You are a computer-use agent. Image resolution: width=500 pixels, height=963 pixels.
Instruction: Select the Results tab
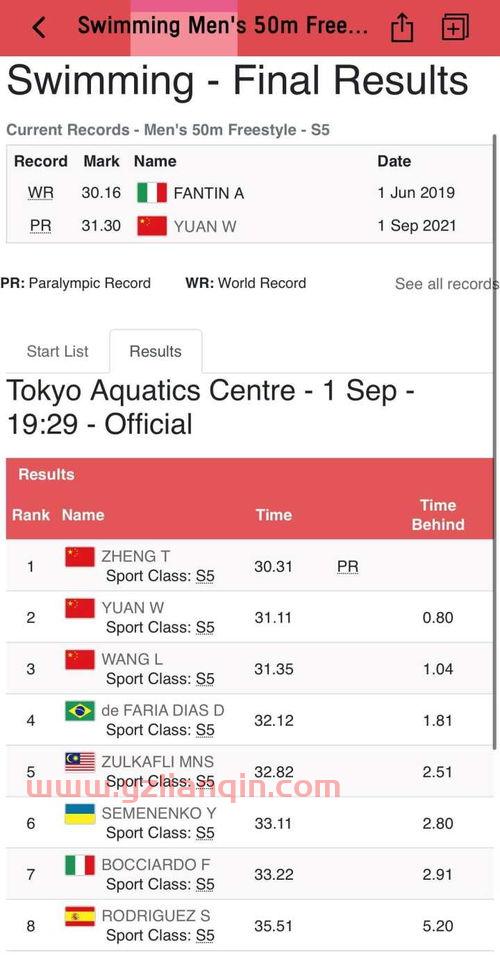click(155, 351)
